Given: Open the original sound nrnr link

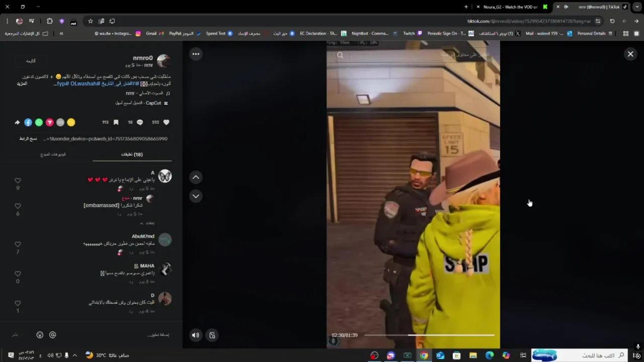Looking at the screenshot, I should pyautogui.click(x=148, y=93).
